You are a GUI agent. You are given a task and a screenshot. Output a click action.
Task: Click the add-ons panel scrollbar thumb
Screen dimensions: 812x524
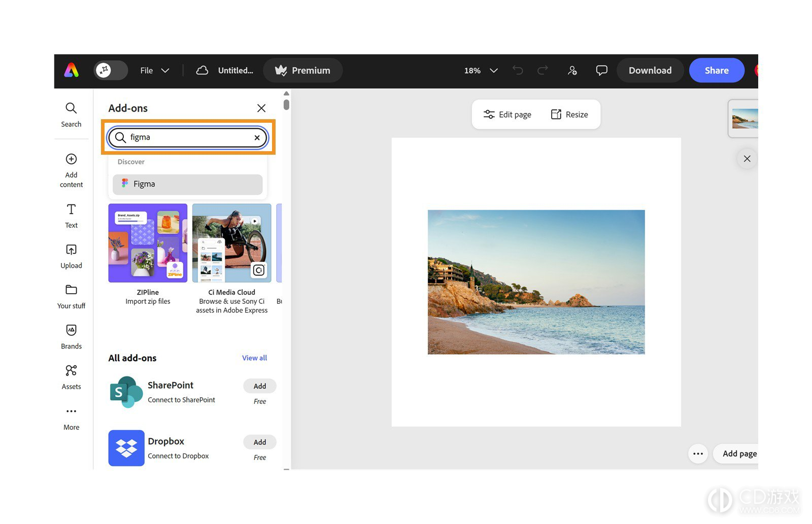click(x=286, y=104)
